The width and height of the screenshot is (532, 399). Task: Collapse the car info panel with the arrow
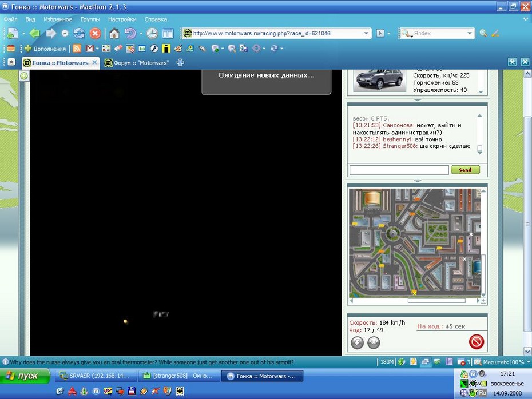pyautogui.click(x=418, y=100)
